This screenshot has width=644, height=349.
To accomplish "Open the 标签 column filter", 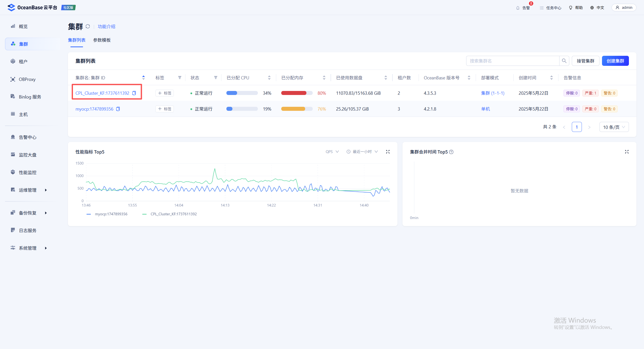I will coord(180,78).
